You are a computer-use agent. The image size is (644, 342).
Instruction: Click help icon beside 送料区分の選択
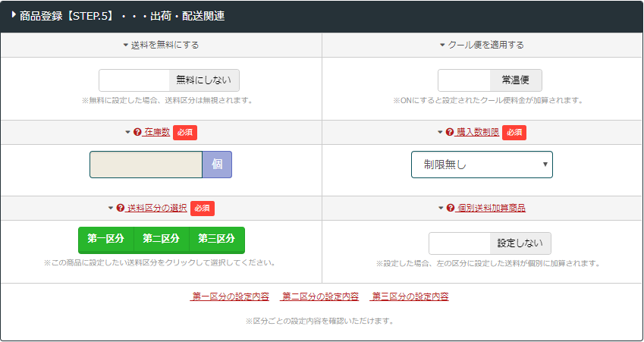120,208
